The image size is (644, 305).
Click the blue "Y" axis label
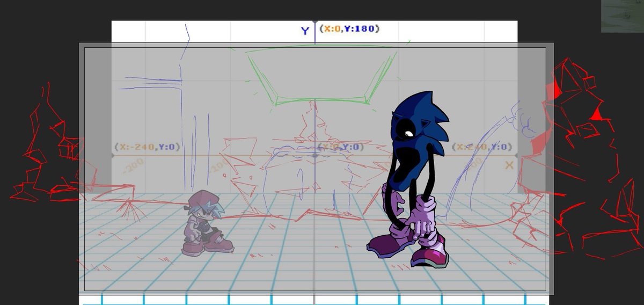click(305, 31)
